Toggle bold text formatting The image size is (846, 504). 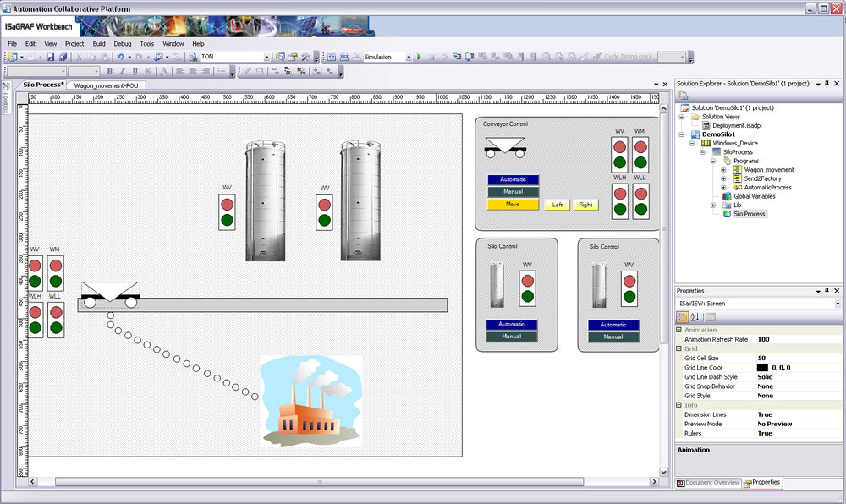pyautogui.click(x=108, y=71)
